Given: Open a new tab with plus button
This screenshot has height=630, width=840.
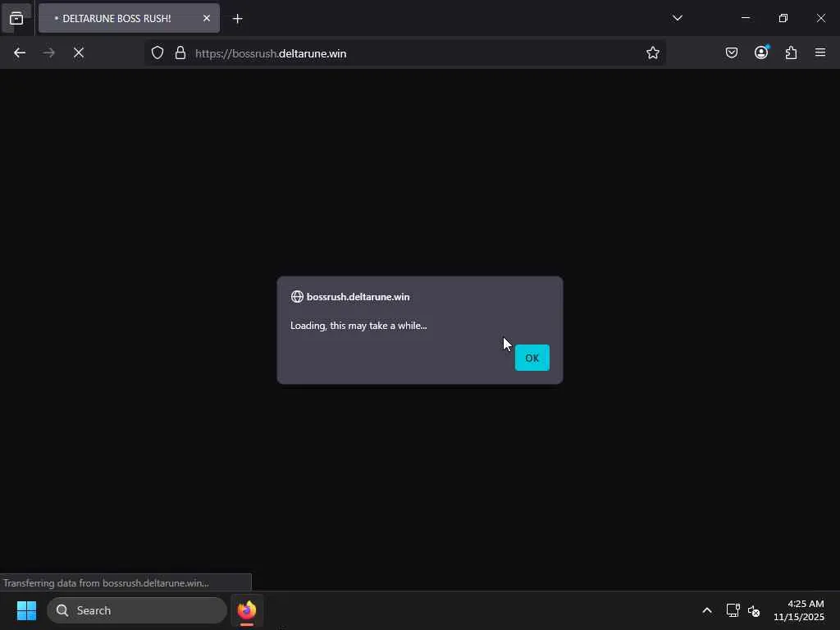Looking at the screenshot, I should coord(237,19).
